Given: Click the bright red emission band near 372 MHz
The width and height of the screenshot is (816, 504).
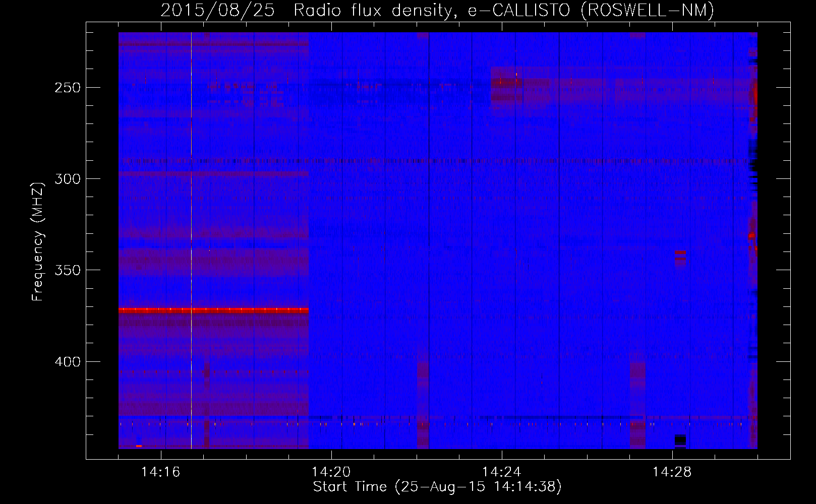Looking at the screenshot, I should coord(213,310).
